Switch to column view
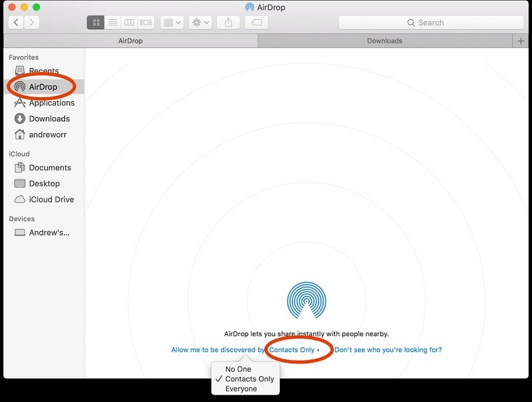The width and height of the screenshot is (532, 402). point(128,22)
